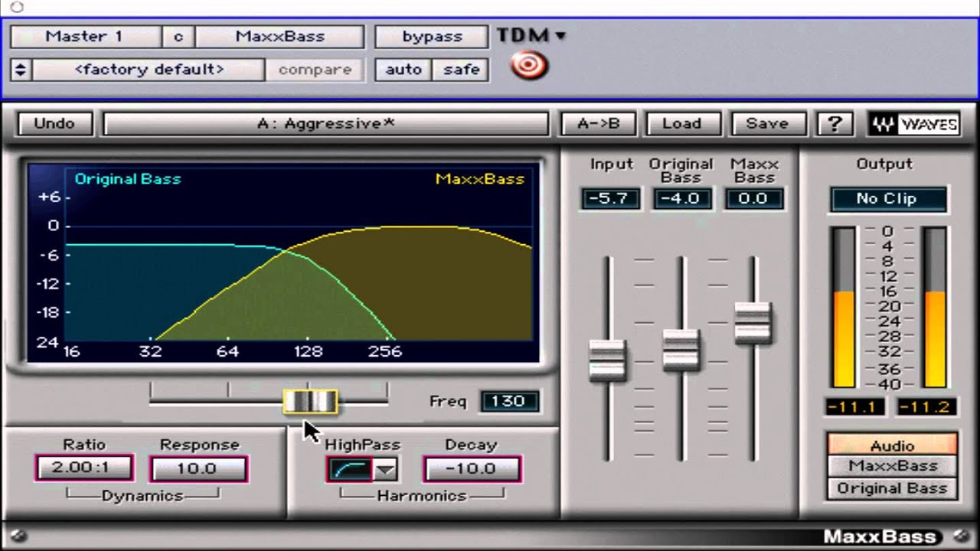Click the Freq value field showing 130
The height and width of the screenshot is (551, 980).
tap(509, 401)
